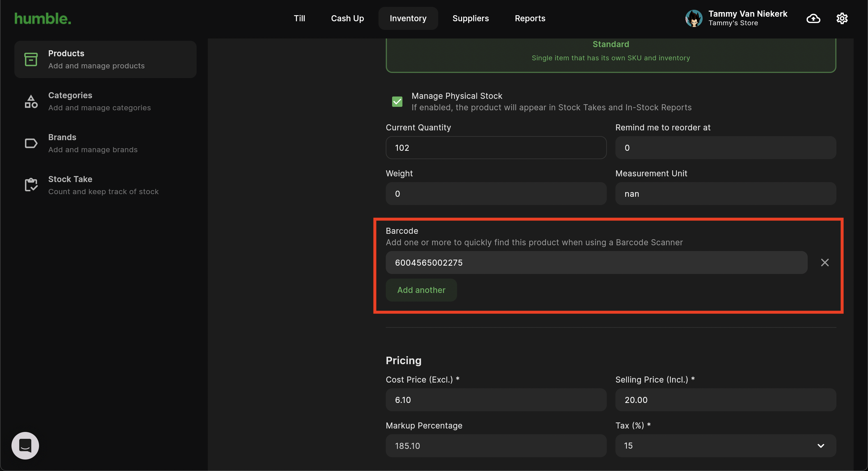The image size is (868, 471).
Task: Click the Products box icon in the sidebar
Action: coord(31,59)
